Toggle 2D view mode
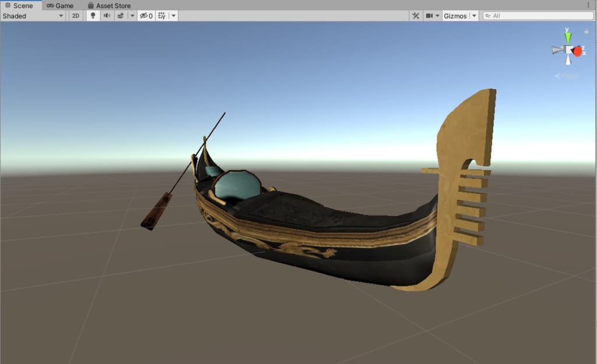The width and height of the screenshot is (597, 364). [76, 16]
